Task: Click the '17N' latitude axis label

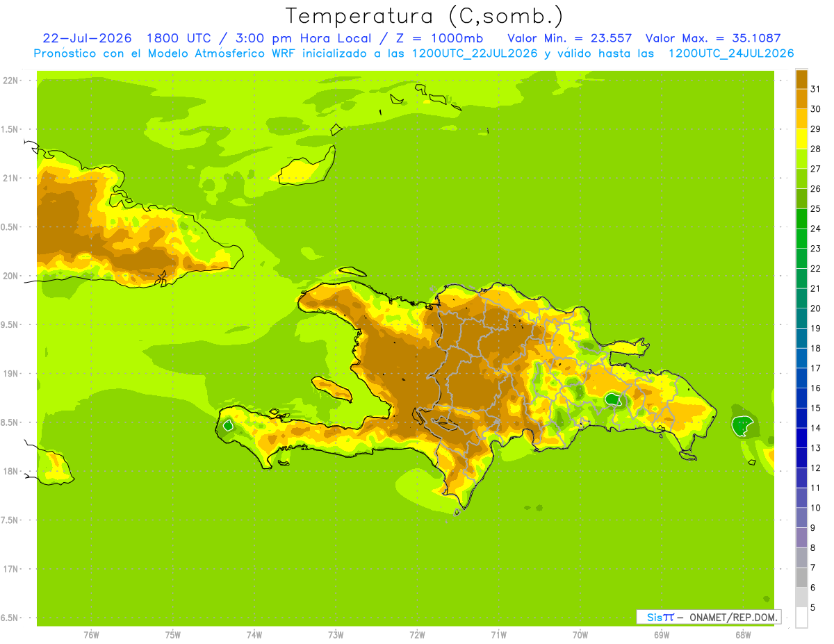Action: click(10, 569)
